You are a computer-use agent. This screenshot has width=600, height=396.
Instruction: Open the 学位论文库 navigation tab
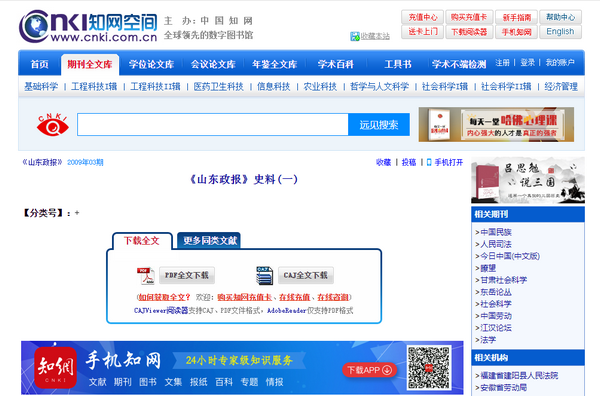click(x=151, y=64)
